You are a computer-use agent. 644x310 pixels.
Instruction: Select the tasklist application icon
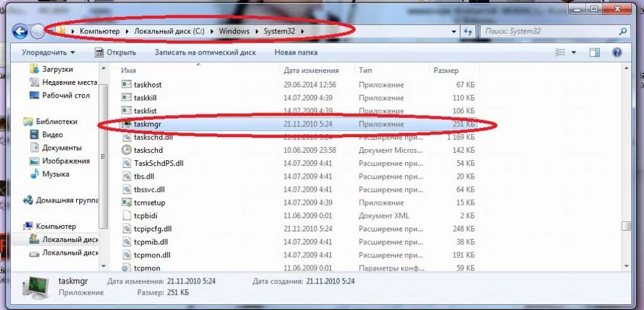point(126,111)
